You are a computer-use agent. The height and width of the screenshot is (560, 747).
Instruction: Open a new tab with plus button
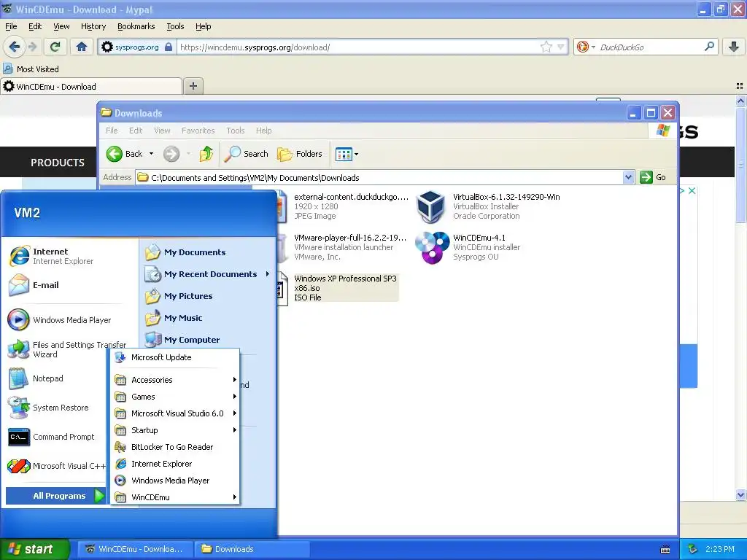pos(193,86)
